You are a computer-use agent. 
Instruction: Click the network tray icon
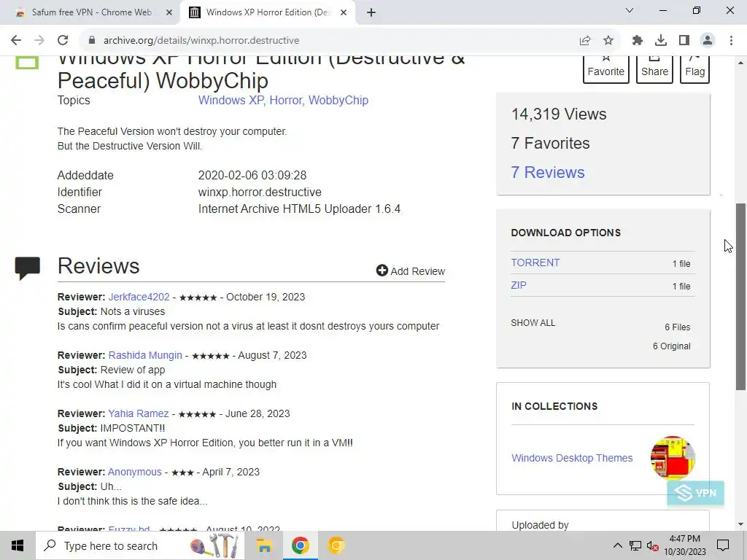(635, 545)
